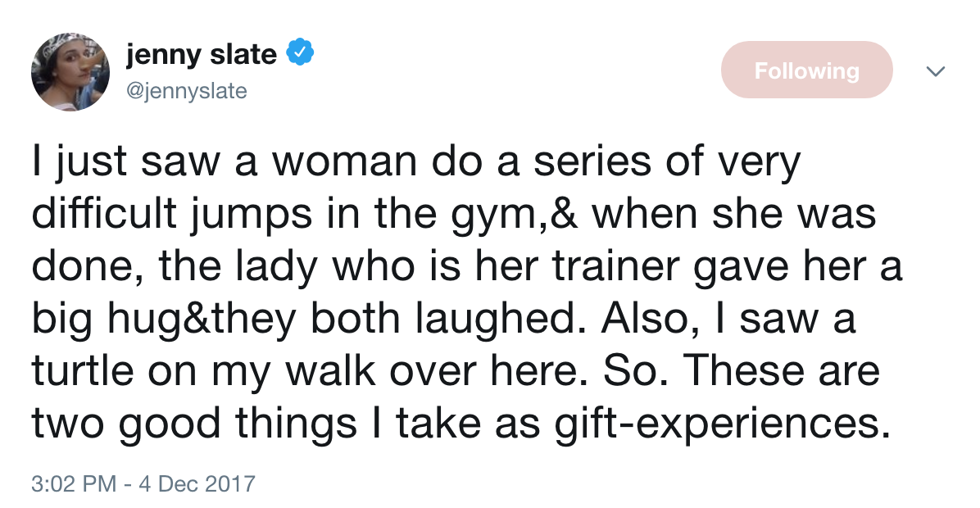The width and height of the screenshot is (980, 508).
Task: Toggle the Following button to unfollow
Action: pyautogui.click(x=806, y=70)
